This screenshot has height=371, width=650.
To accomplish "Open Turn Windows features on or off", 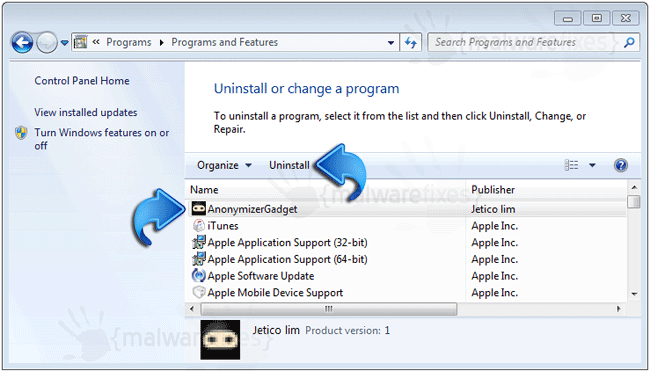I will pyautogui.click(x=102, y=139).
